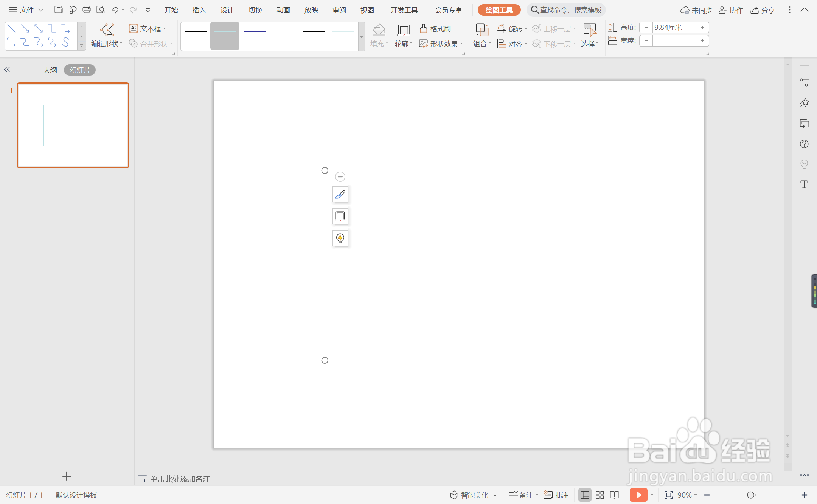
Task: Click the Print icon
Action: 87,10
